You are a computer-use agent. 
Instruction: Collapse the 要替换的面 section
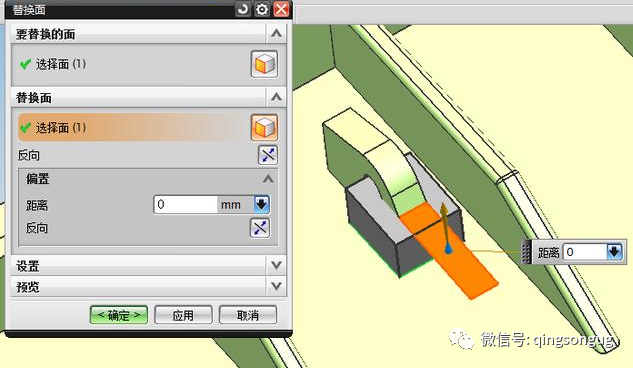pos(277,33)
